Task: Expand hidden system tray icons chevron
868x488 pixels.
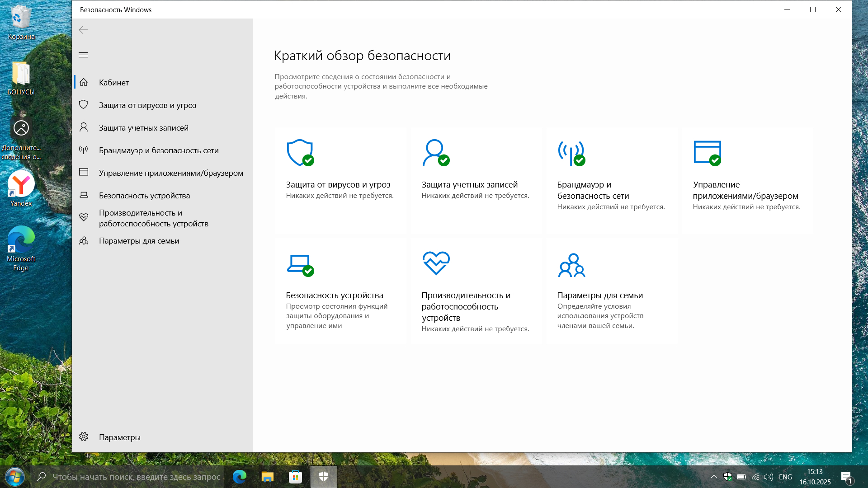Action: 714,477
